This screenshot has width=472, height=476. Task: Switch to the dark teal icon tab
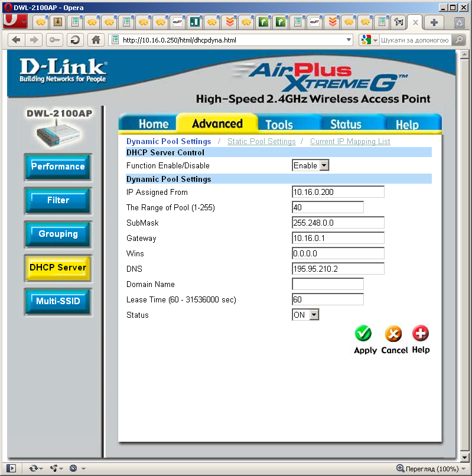click(x=195, y=22)
